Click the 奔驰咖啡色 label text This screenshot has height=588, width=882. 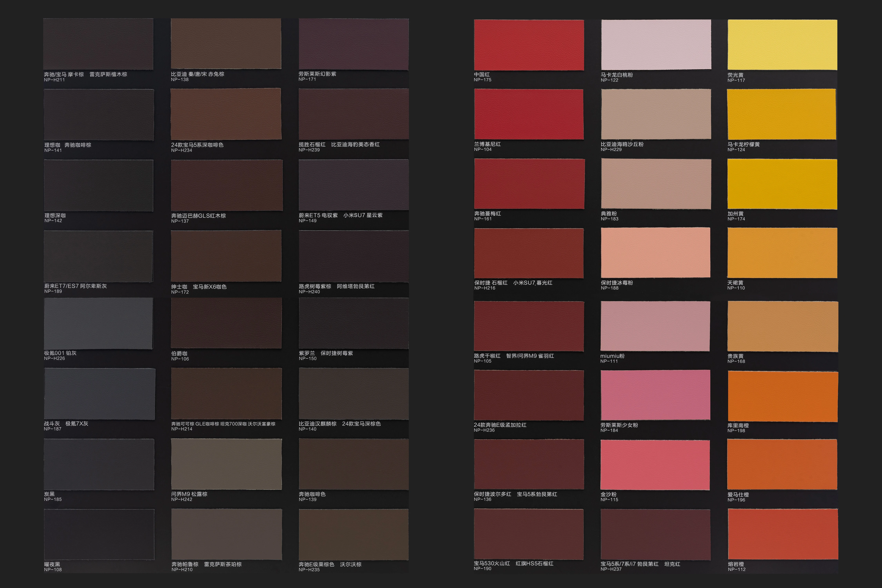(312, 494)
